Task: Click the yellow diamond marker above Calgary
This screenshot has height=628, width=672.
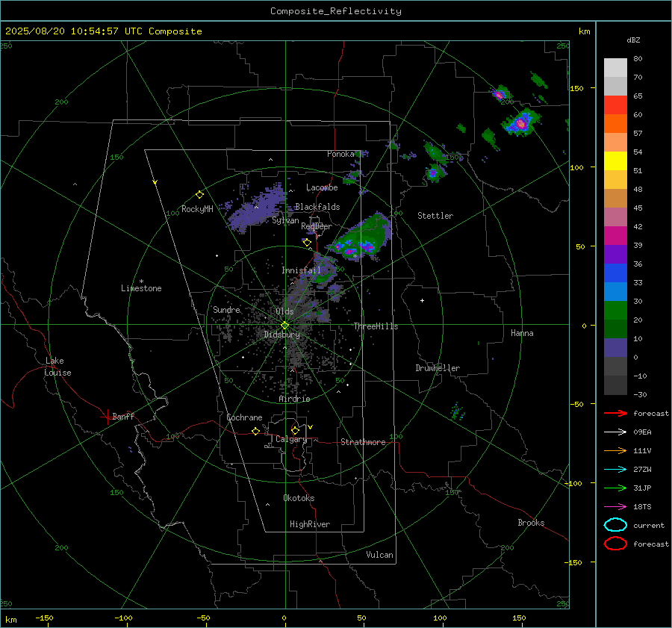Action: click(x=295, y=430)
